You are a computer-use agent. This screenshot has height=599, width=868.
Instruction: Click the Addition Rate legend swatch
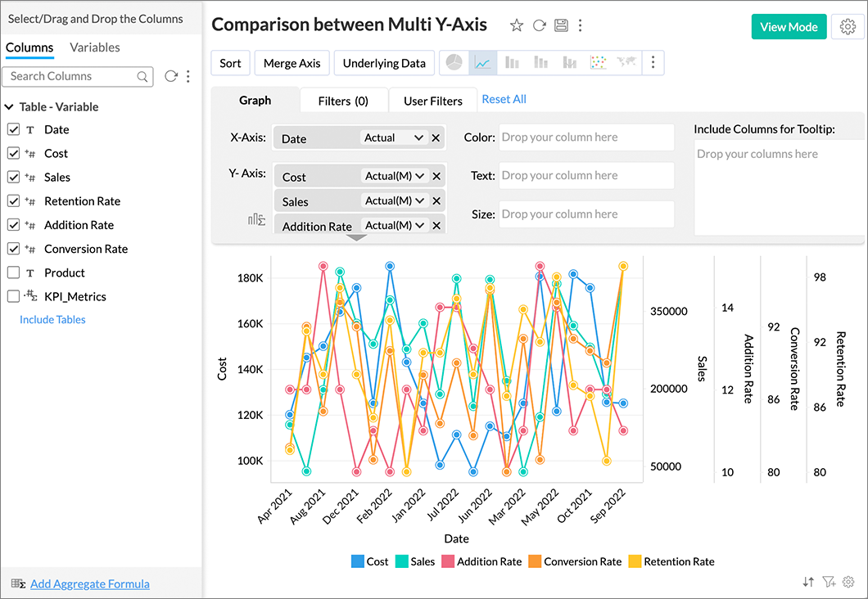448,561
